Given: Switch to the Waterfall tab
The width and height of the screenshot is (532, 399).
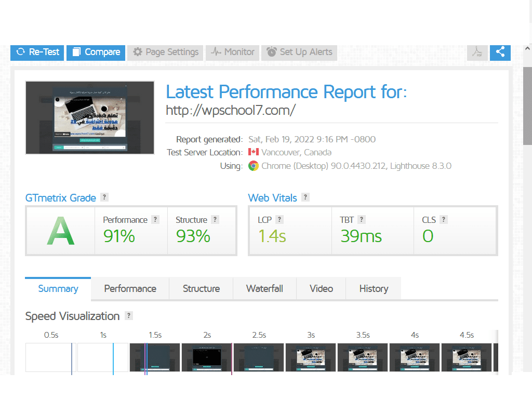Looking at the screenshot, I should [264, 289].
